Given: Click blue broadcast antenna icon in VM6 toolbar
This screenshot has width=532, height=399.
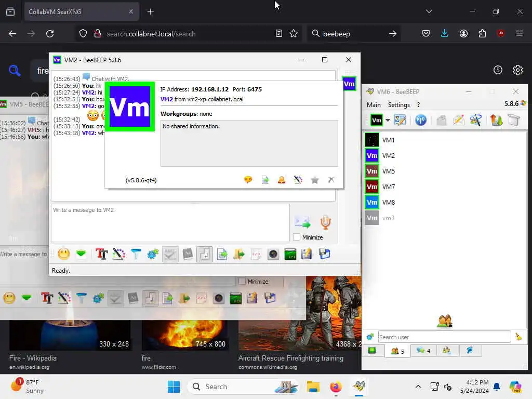Looking at the screenshot, I should click(x=421, y=120).
